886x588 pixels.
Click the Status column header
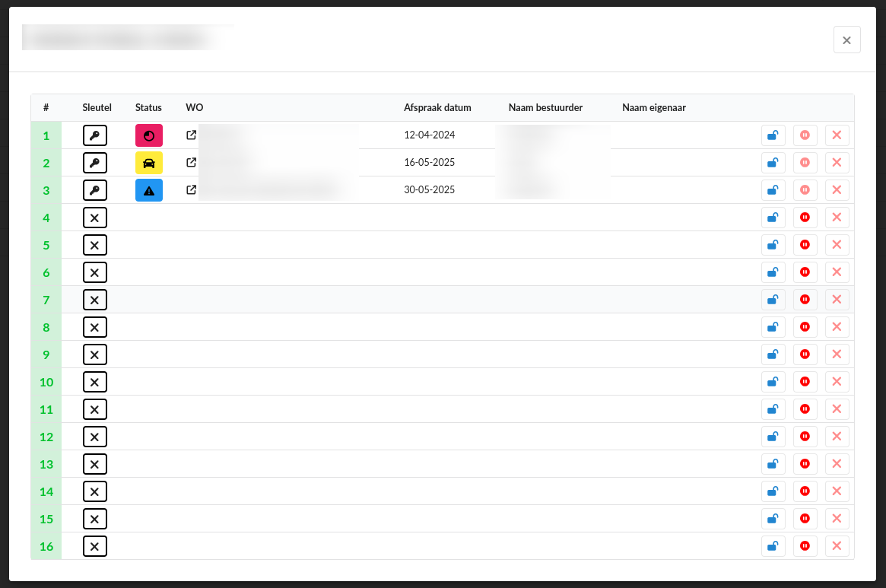148,108
